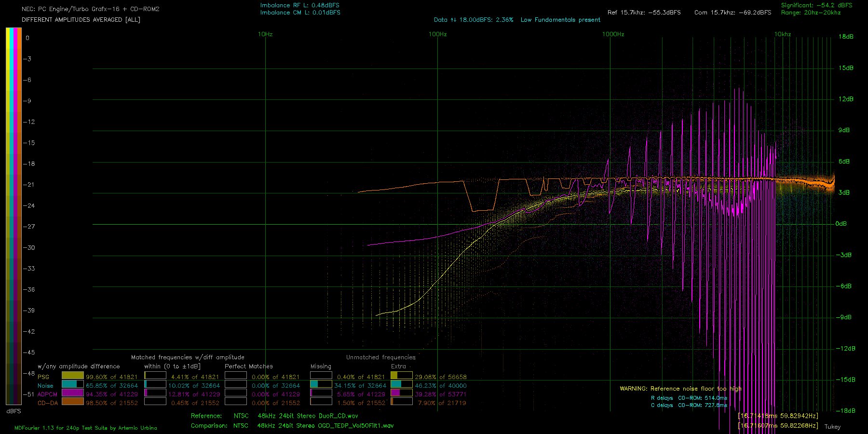This screenshot has height=434, width=868.
Task: Select the PSG legend label
Action: (x=43, y=377)
